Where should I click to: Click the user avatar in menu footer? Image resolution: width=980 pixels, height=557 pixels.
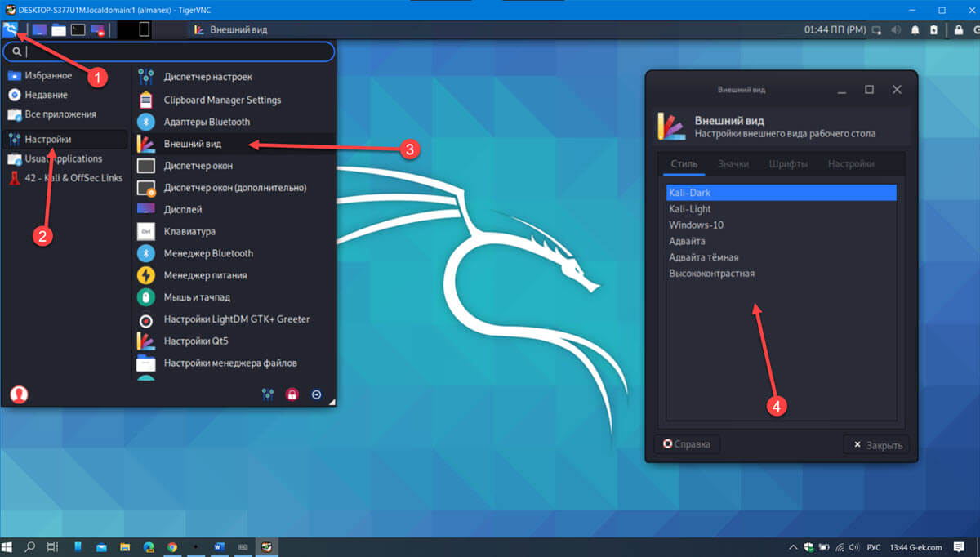click(19, 394)
